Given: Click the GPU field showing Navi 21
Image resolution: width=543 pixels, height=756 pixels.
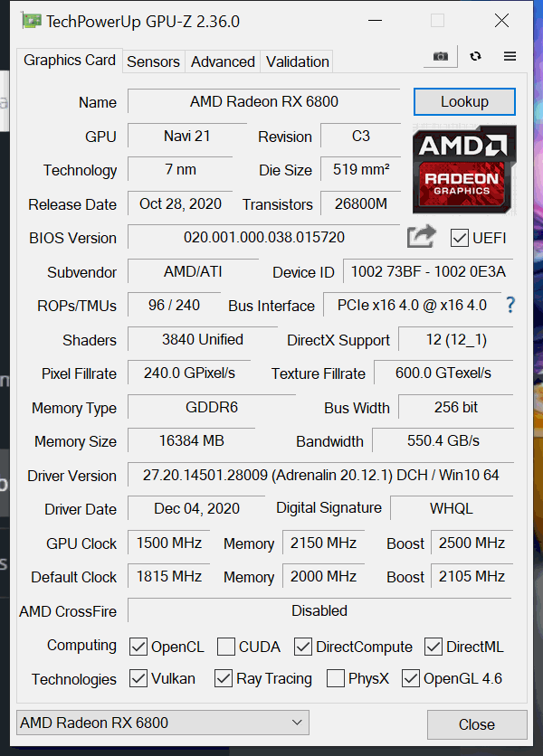Looking at the screenshot, I should click(187, 136).
